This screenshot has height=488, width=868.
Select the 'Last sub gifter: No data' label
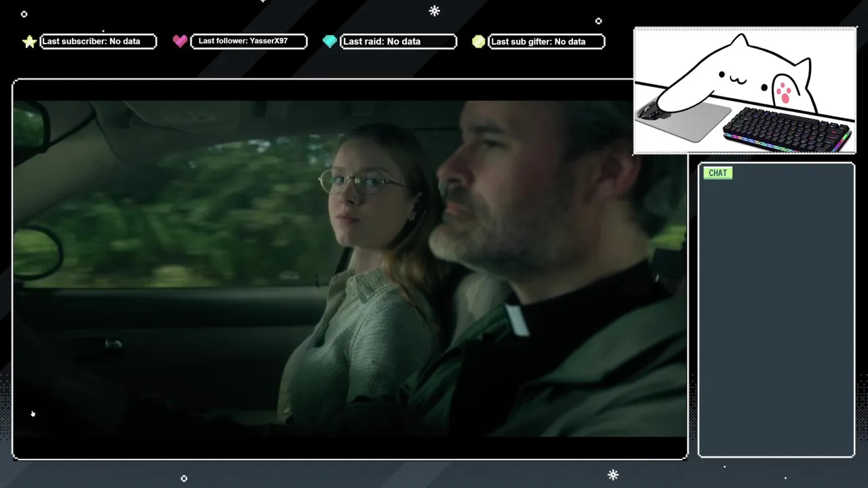pos(547,41)
